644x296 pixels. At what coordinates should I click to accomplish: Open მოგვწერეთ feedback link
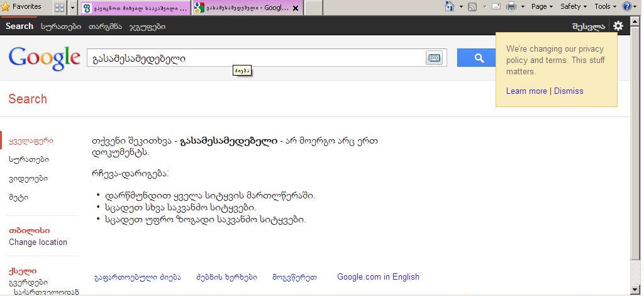pos(294,277)
